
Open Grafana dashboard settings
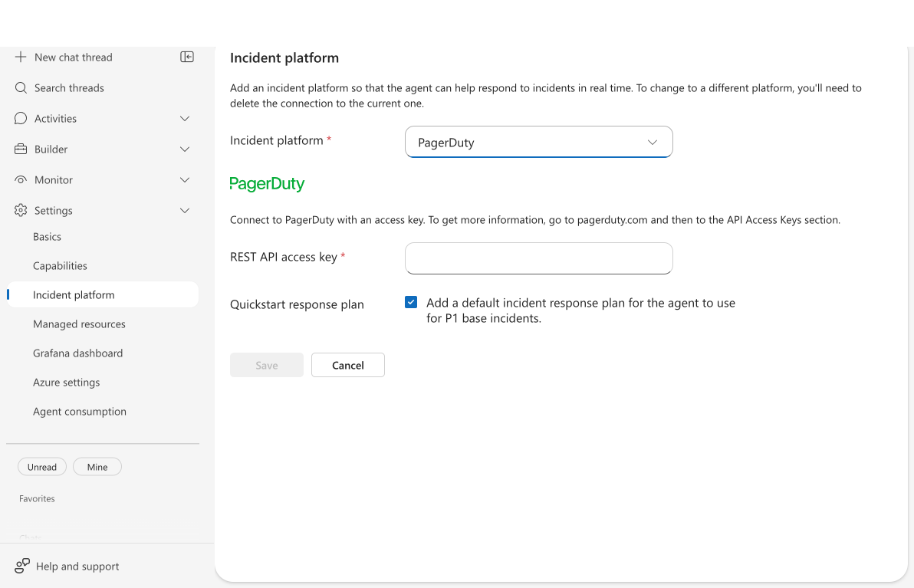pos(78,353)
